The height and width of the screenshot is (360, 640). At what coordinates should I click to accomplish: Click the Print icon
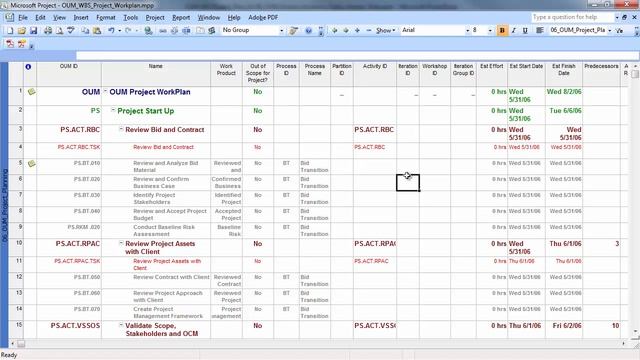click(x=48, y=31)
